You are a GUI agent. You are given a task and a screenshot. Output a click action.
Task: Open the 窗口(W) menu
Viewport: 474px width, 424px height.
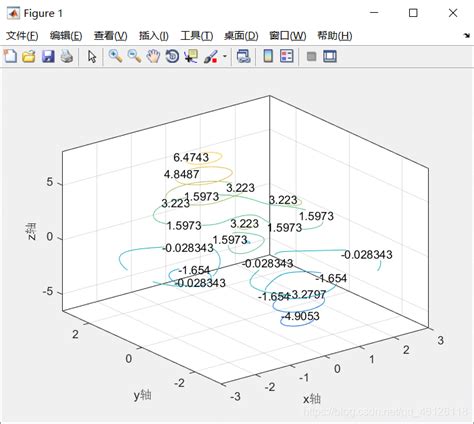coord(288,35)
